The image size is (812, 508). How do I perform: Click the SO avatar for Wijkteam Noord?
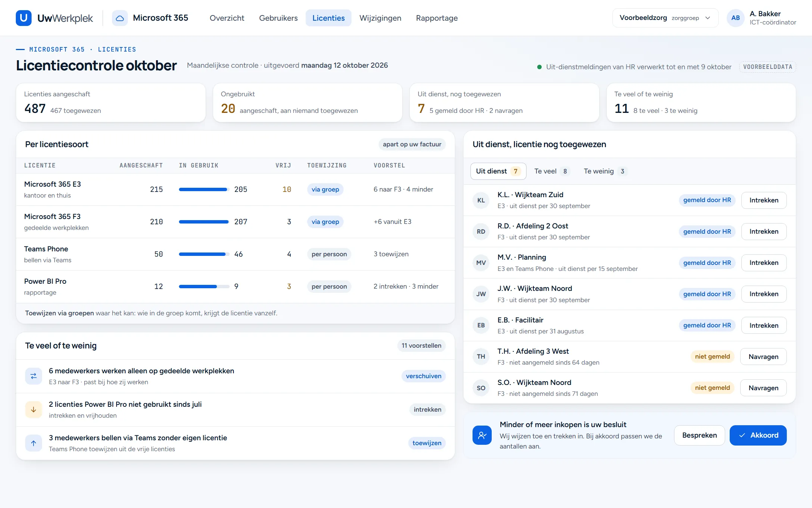click(481, 388)
